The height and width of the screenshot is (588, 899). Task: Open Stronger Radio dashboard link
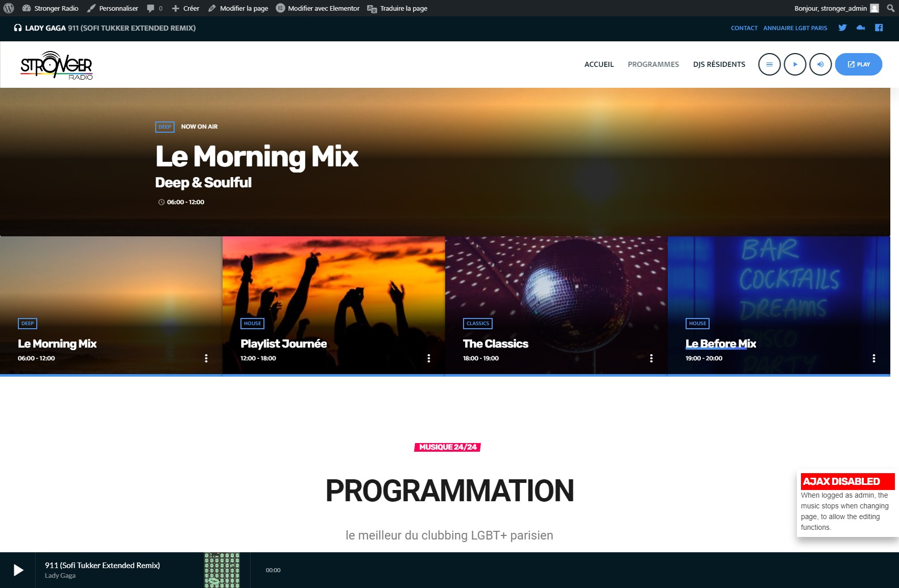coord(50,8)
